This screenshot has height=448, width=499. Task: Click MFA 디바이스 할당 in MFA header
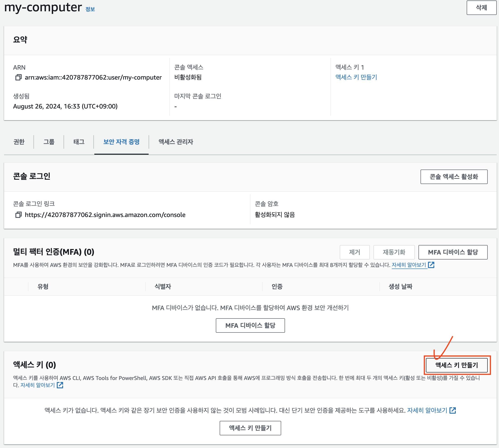(453, 252)
